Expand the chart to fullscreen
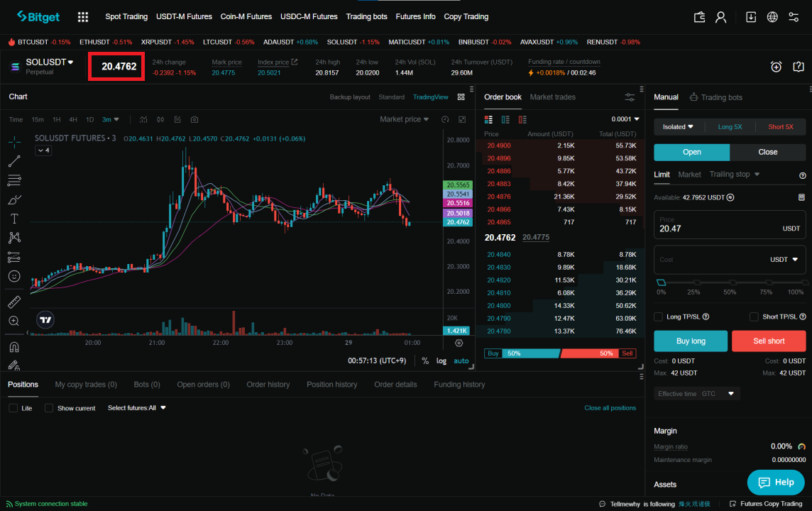This screenshot has height=511, width=812. coord(462,120)
